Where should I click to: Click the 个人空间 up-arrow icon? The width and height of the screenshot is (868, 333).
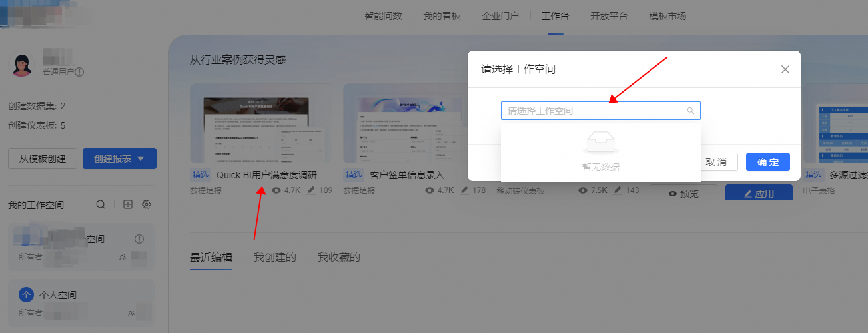pos(26,294)
